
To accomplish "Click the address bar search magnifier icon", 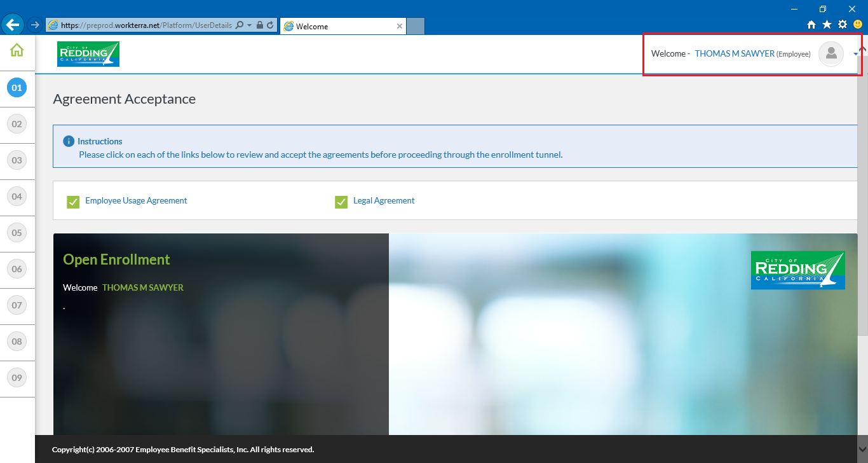I will [240, 25].
